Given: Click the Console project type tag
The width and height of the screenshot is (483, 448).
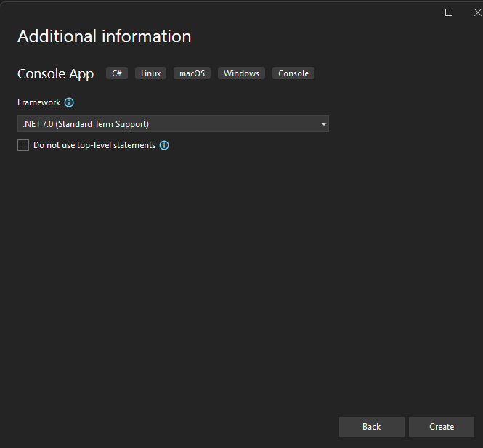Looking at the screenshot, I should pos(293,73).
